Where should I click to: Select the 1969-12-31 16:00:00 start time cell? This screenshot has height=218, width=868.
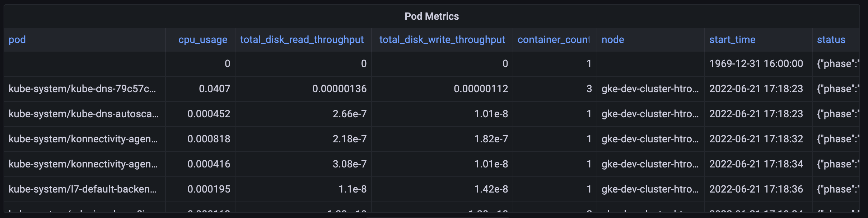(756, 63)
